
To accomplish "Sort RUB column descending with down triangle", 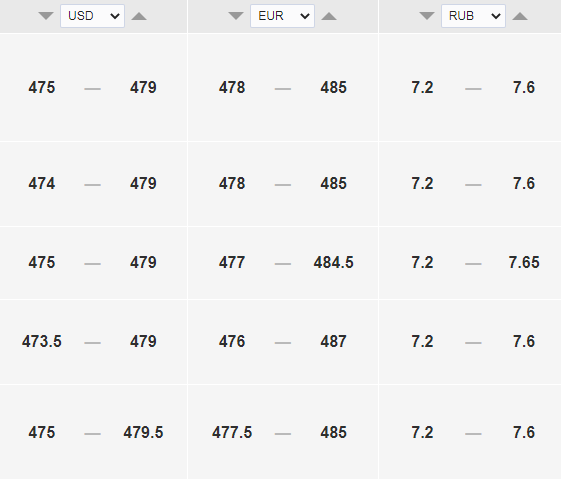I will point(427,16).
